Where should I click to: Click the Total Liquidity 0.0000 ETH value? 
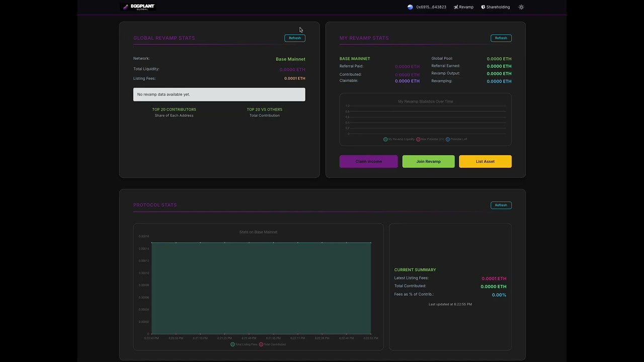[x=292, y=70]
